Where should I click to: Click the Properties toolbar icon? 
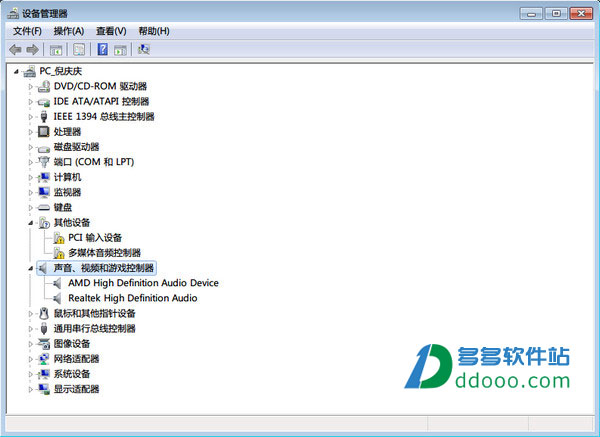click(x=79, y=49)
